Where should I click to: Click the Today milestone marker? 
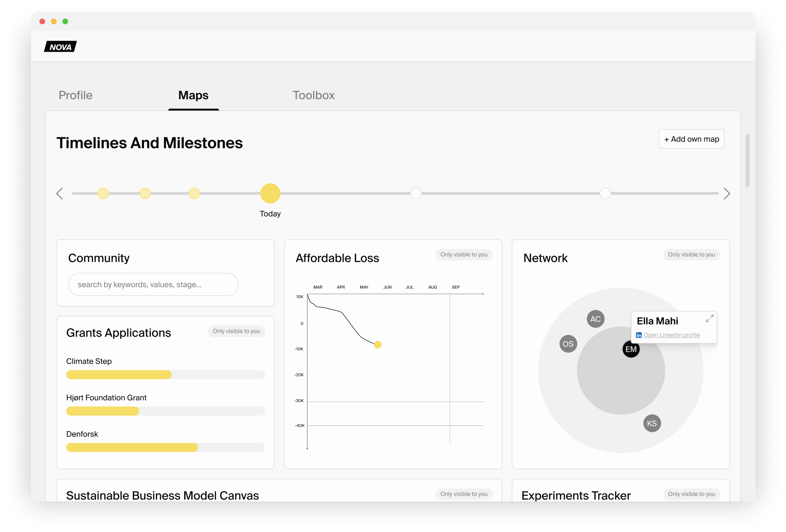(270, 193)
